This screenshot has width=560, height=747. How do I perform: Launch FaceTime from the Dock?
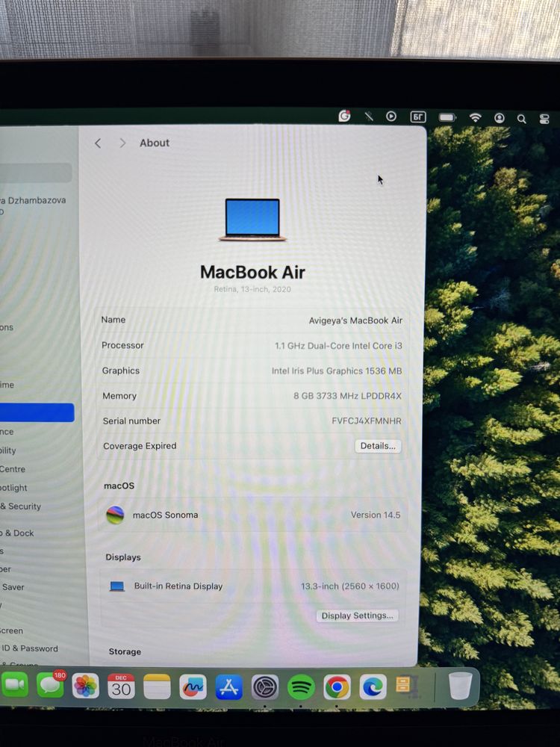coord(14,685)
